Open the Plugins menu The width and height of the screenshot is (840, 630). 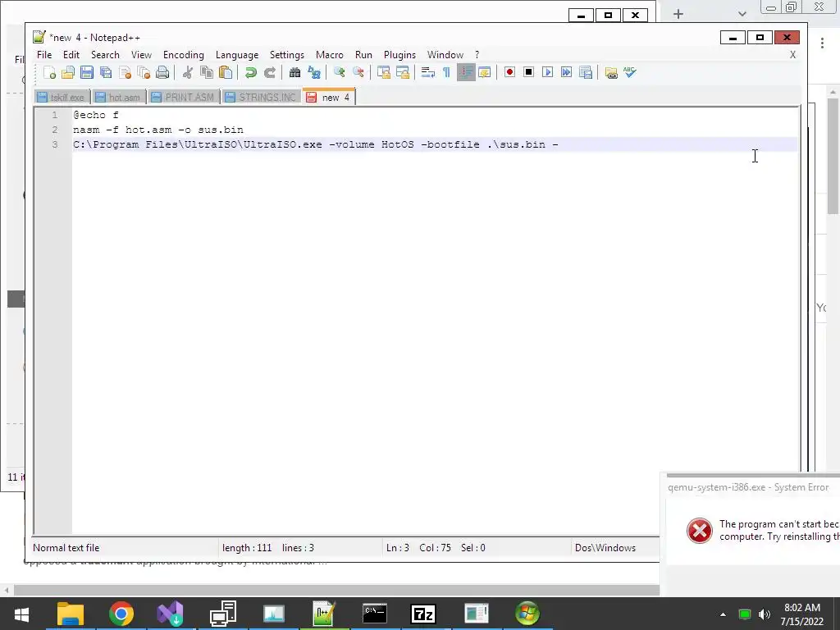coord(399,55)
